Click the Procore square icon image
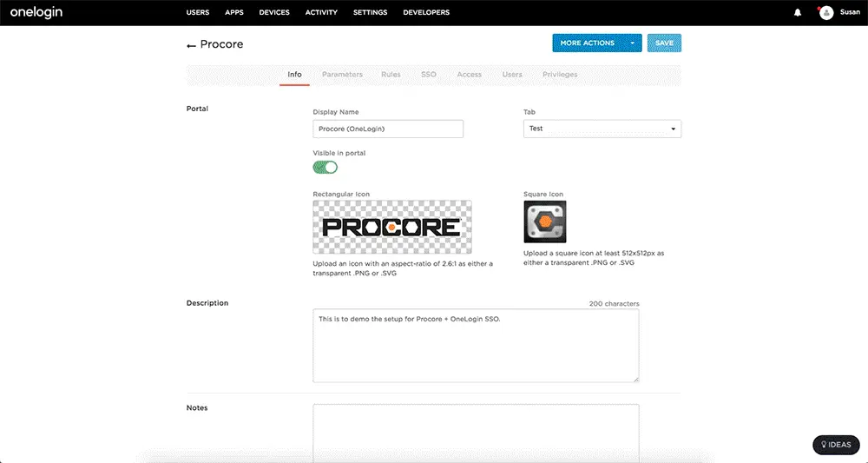The image size is (868, 463). pyautogui.click(x=545, y=222)
